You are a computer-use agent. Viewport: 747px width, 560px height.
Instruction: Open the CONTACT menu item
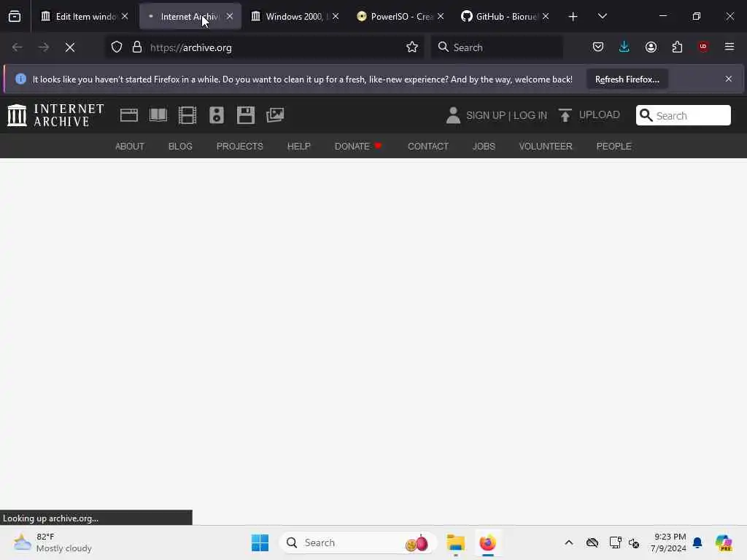tap(427, 146)
